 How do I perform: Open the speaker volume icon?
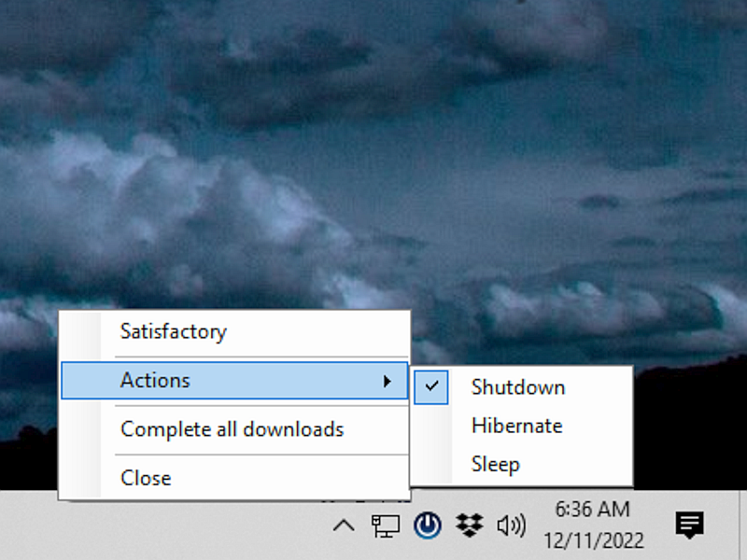511,525
